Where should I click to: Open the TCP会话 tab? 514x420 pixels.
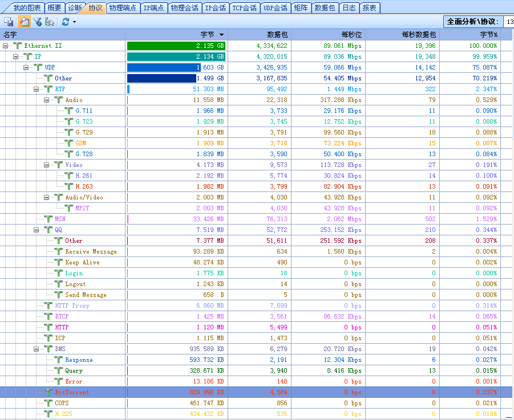click(245, 7)
